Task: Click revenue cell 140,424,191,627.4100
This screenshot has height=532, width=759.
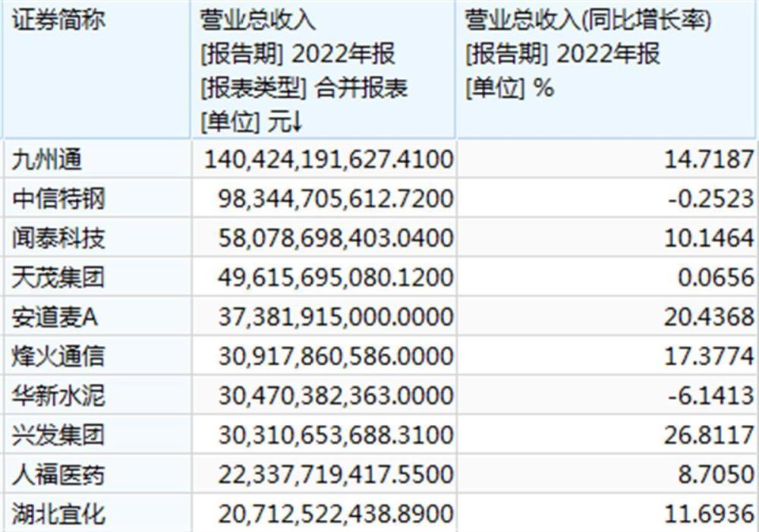Action: coord(324,159)
